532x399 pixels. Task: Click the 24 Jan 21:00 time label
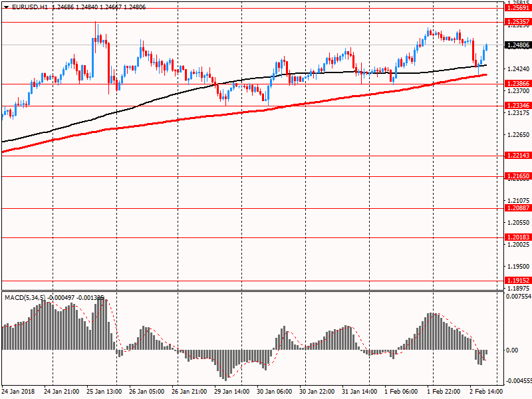pos(62,391)
